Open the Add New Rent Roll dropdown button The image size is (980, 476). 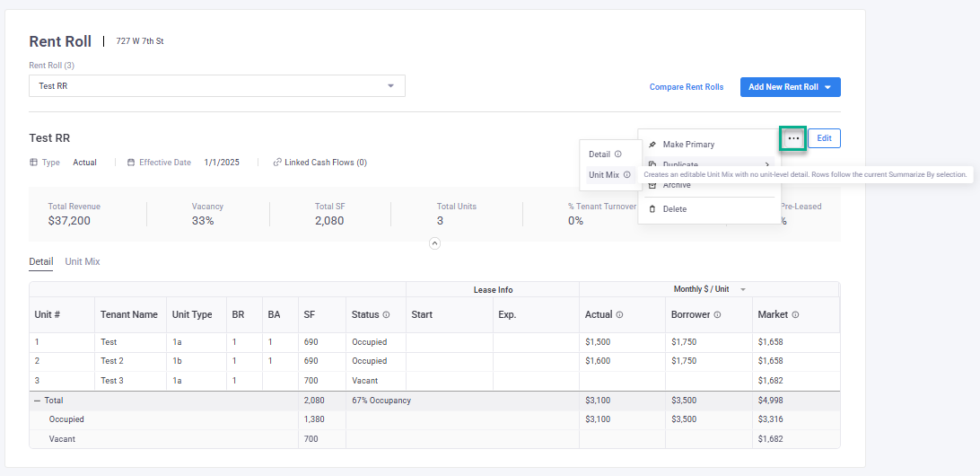click(x=790, y=87)
